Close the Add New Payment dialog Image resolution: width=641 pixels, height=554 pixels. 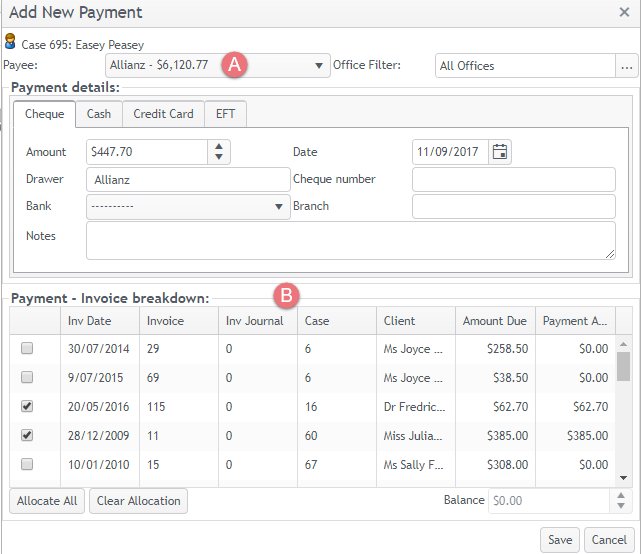tap(624, 13)
